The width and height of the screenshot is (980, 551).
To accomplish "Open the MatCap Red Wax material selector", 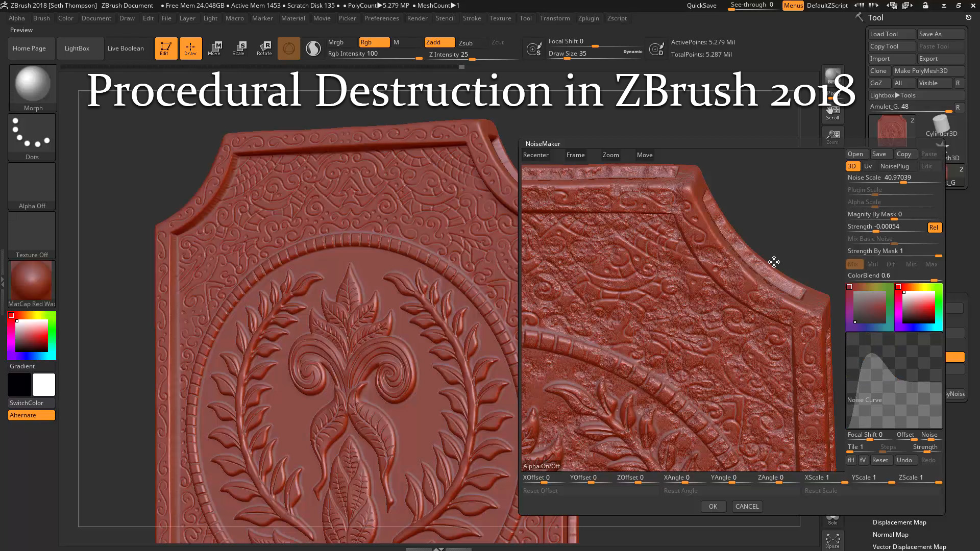I will point(32,284).
